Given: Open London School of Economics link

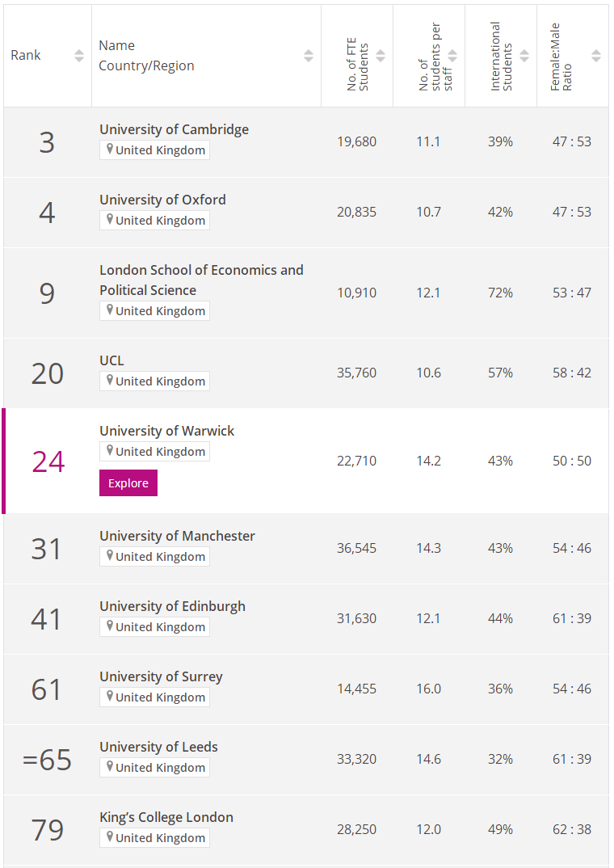Looking at the screenshot, I should [201, 280].
